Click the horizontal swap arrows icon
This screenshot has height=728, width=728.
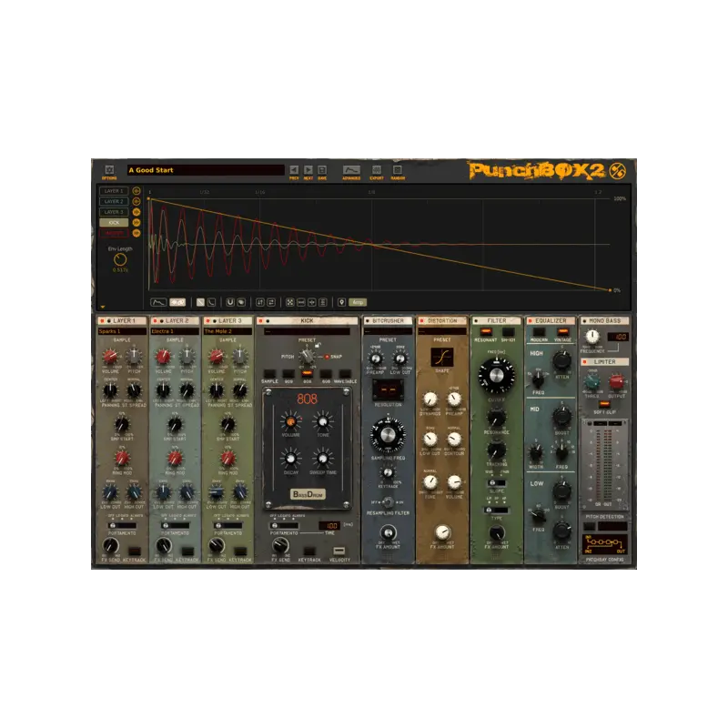coord(271,302)
